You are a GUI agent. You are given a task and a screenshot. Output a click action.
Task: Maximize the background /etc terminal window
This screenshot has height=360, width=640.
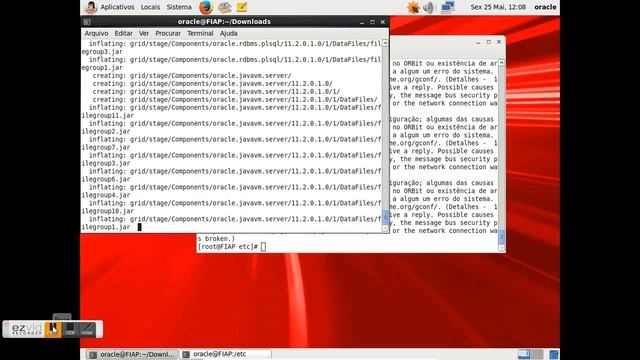(x=489, y=42)
